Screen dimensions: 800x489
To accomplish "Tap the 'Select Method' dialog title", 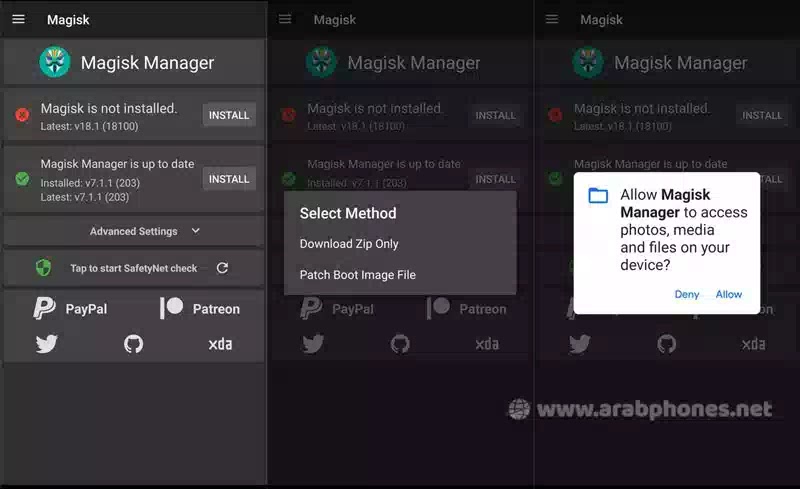I will coord(348,213).
